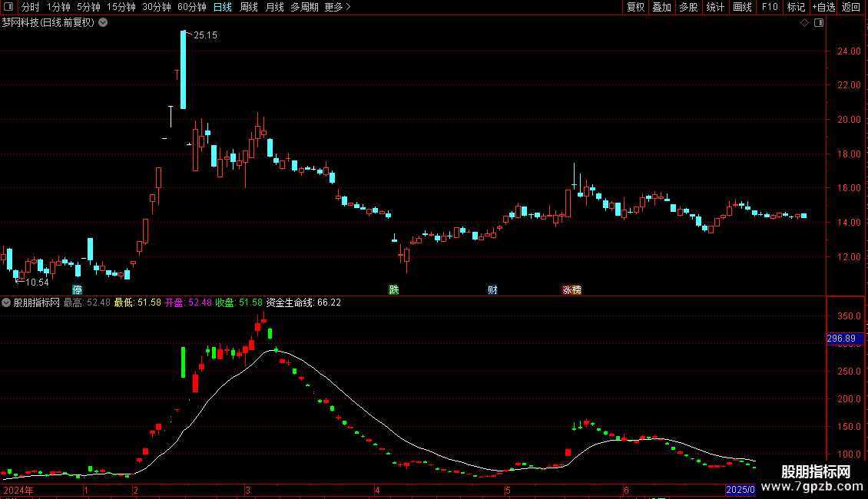Click the month 5 marker on timeline
Viewport: 868px width, 499px height.
pyautogui.click(x=508, y=491)
